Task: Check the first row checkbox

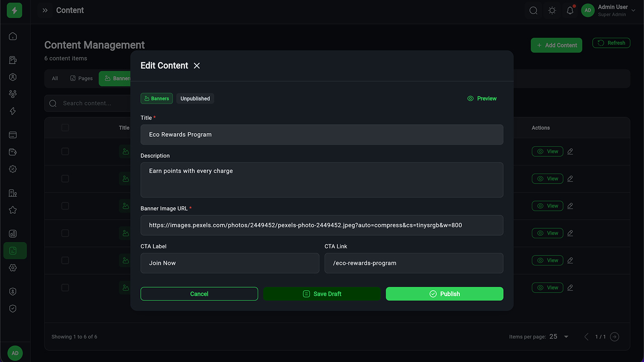Action: 65,151
